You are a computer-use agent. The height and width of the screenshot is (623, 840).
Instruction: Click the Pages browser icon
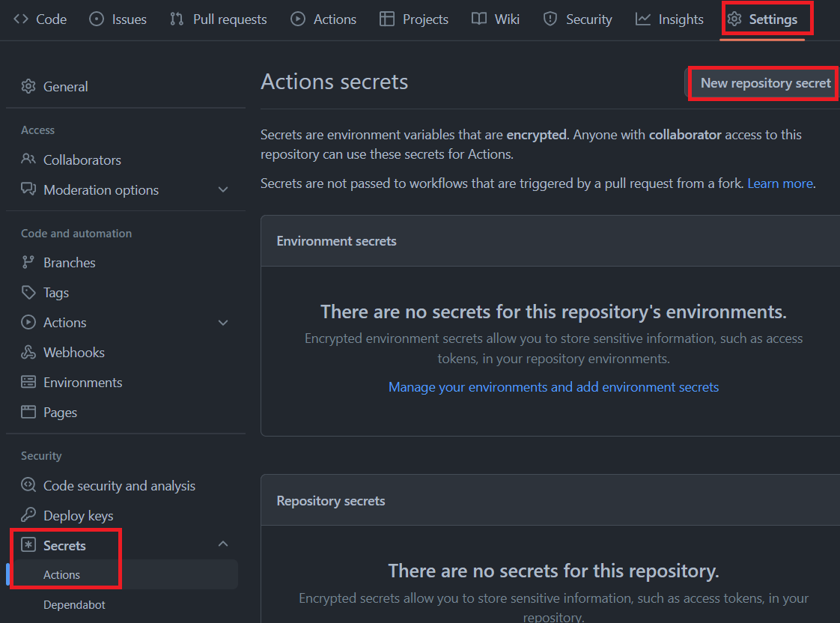point(28,412)
